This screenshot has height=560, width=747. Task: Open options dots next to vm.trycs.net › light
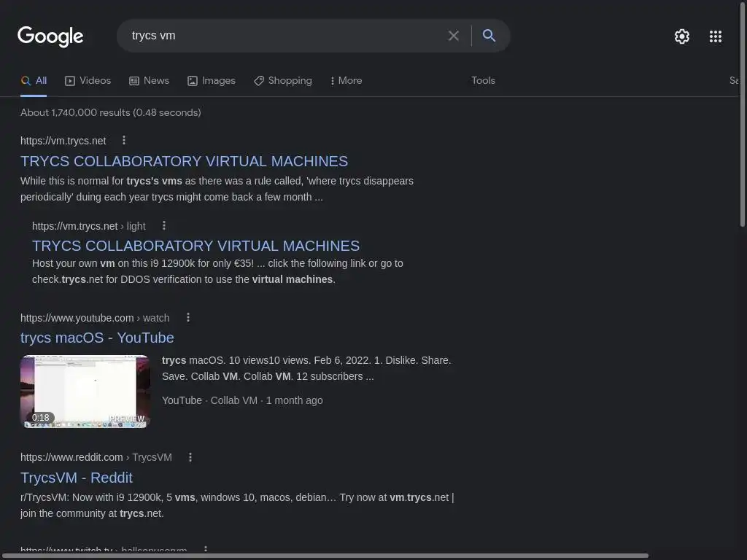[x=164, y=225]
